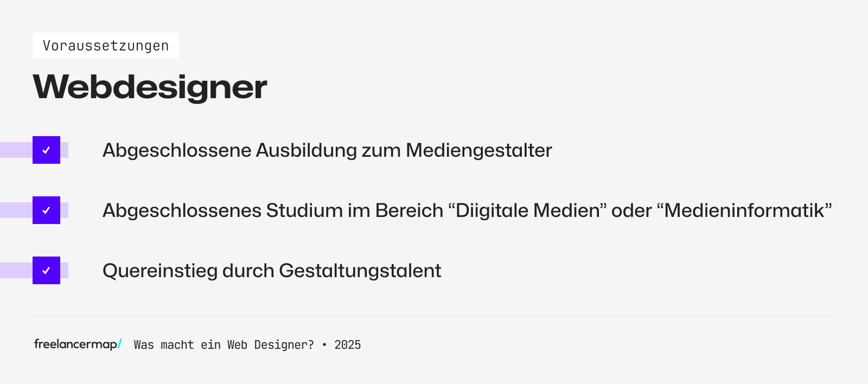Click the light purple bar left of first checkbox

click(x=15, y=150)
